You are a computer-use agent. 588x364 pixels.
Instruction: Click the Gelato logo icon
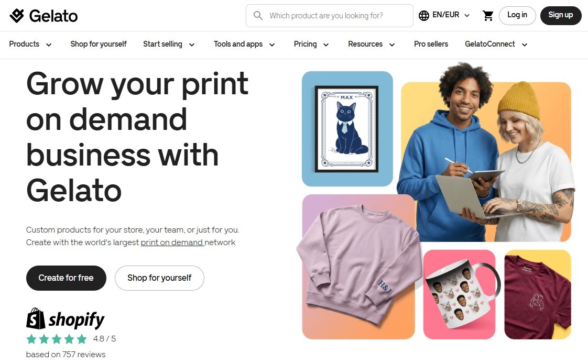17,16
